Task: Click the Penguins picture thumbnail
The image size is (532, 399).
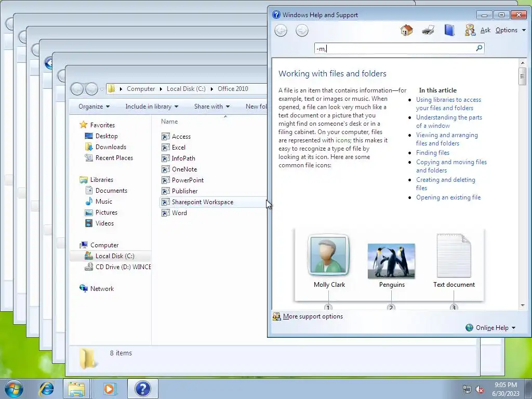Action: click(x=391, y=261)
